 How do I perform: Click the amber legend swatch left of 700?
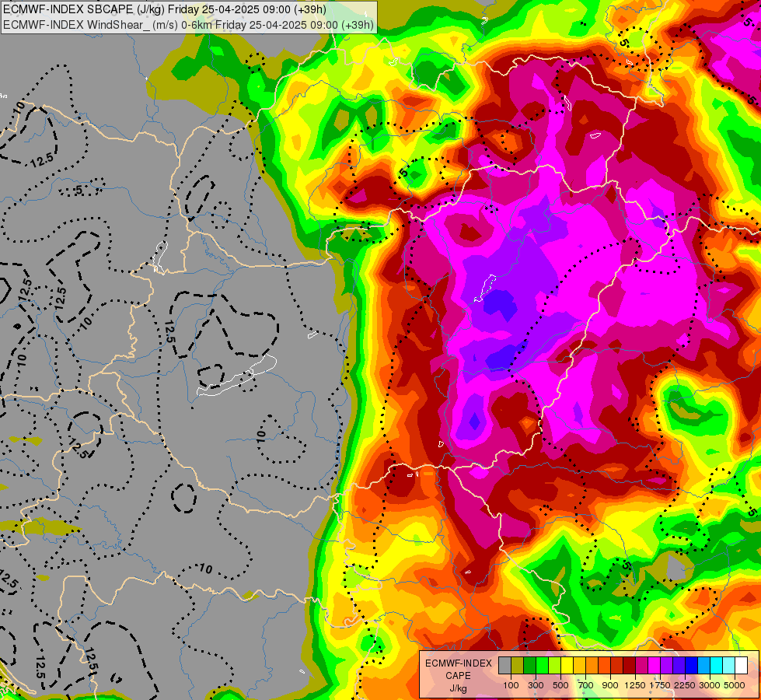pos(579,666)
